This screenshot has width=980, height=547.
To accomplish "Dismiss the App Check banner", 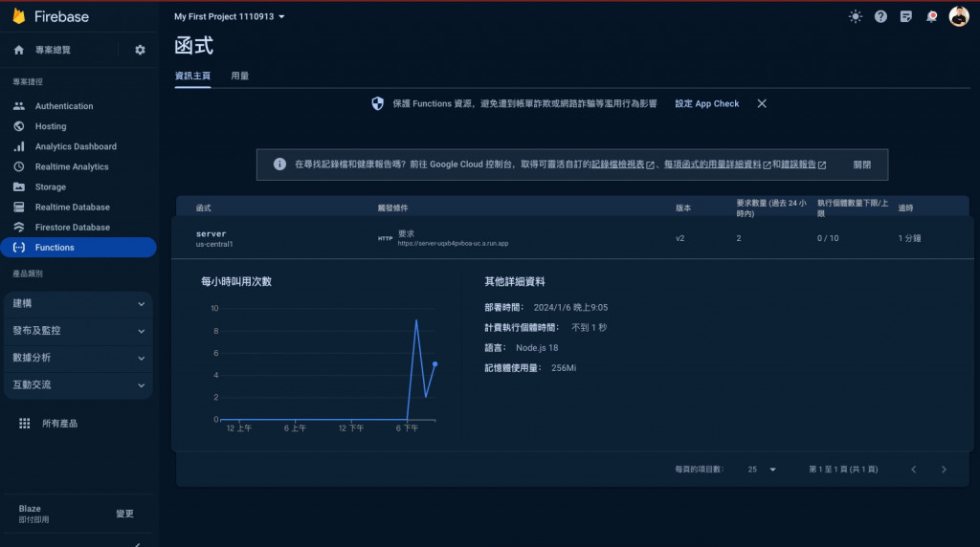I will point(762,103).
